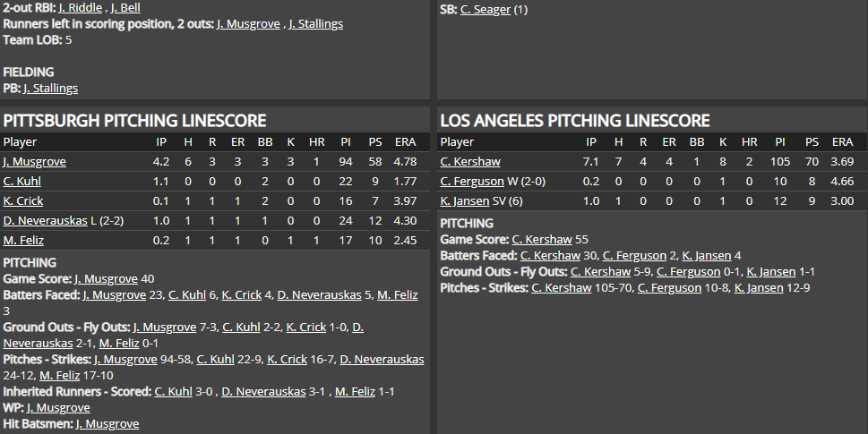Click IP column header in Los Angeles pitching table
Image resolution: width=868 pixels, height=434 pixels.
tap(591, 141)
